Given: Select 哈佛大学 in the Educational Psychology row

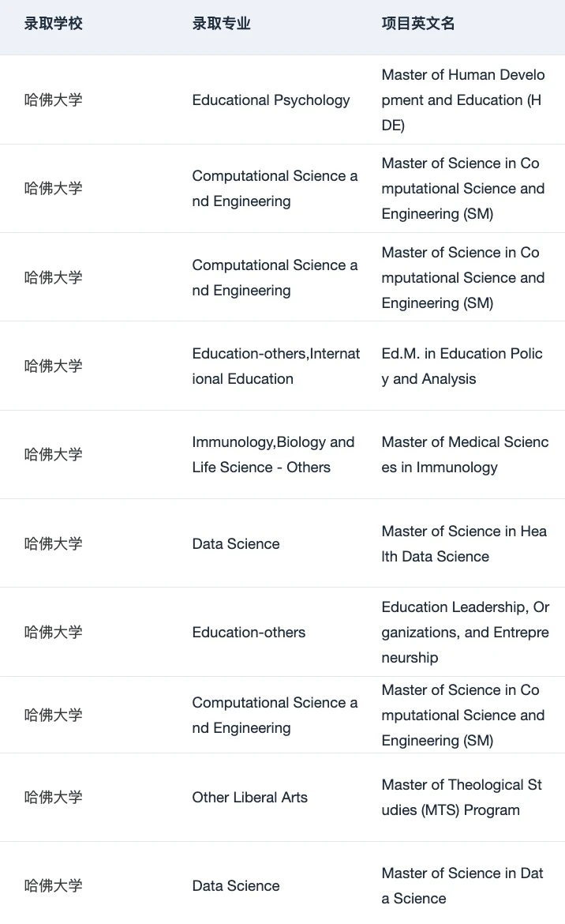Looking at the screenshot, I should (53, 100).
